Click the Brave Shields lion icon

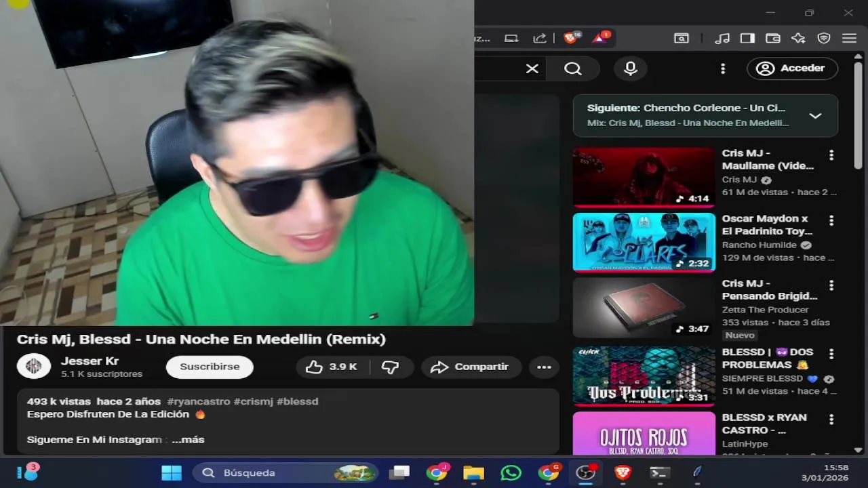point(571,38)
